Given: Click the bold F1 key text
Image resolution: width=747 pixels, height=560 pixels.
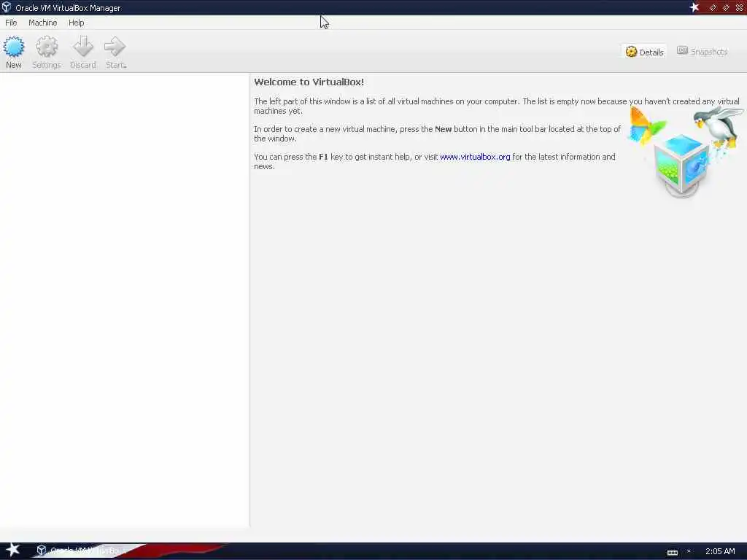Looking at the screenshot, I should point(323,157).
